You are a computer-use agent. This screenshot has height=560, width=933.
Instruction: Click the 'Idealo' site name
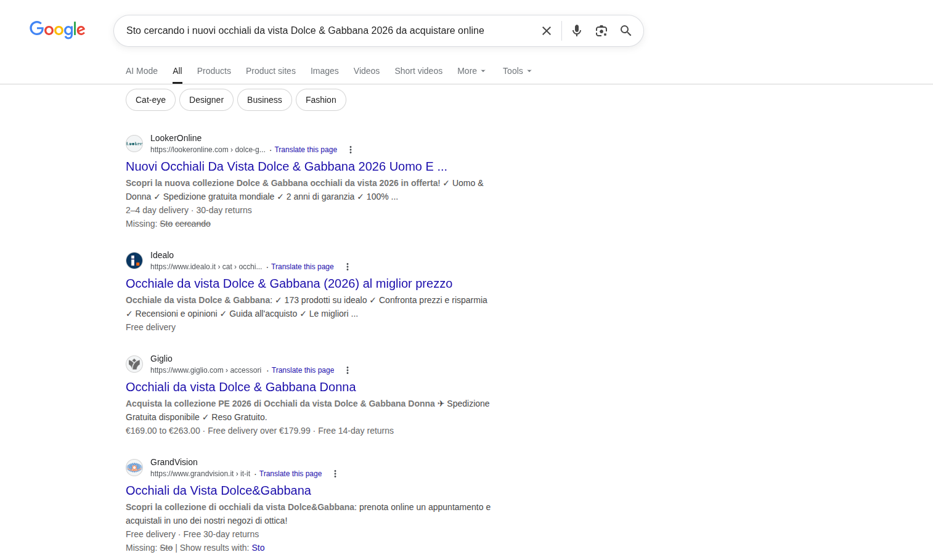tap(162, 255)
